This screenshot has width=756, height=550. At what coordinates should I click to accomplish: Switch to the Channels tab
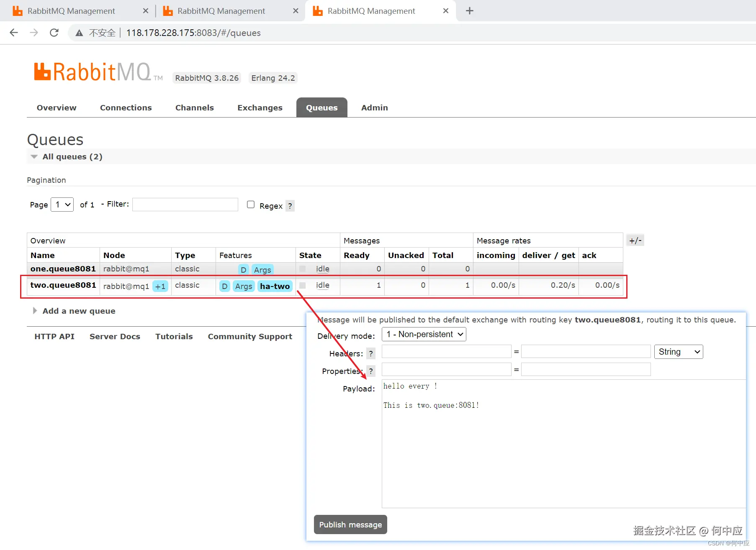pyautogui.click(x=195, y=107)
